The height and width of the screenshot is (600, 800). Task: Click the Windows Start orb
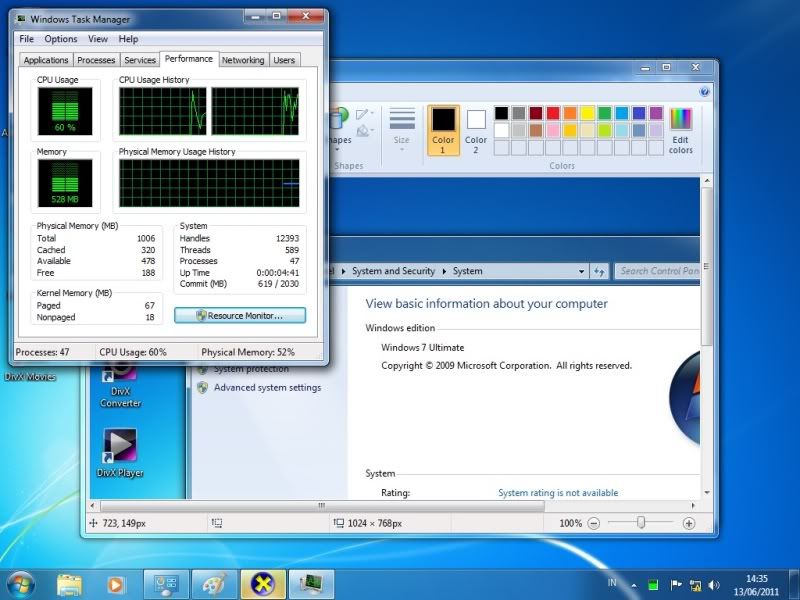20,585
